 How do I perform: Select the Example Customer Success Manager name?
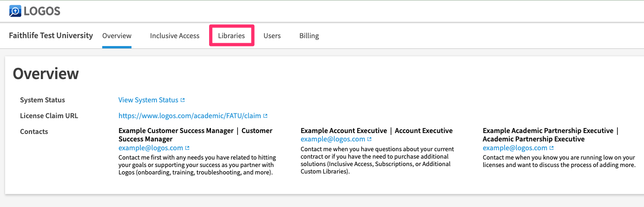coord(176,131)
